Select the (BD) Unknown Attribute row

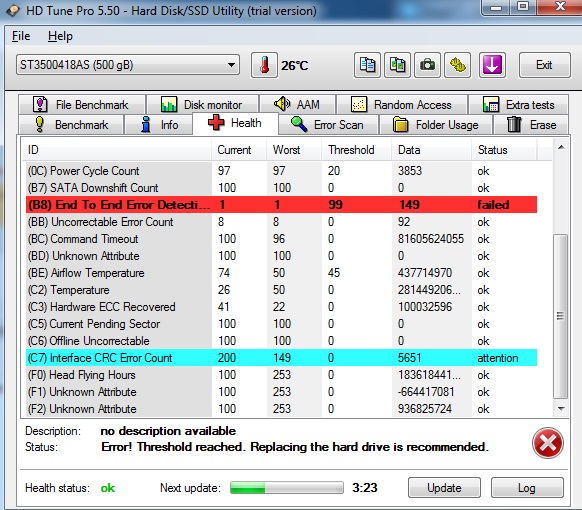coord(281,256)
